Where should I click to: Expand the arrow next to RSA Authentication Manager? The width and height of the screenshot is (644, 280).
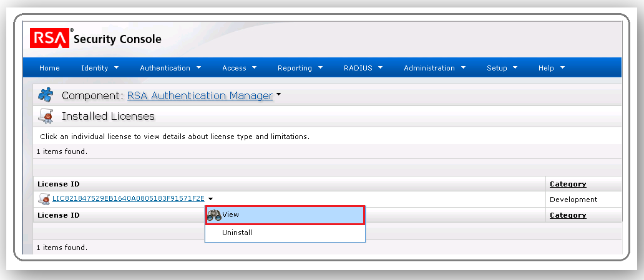279,95
